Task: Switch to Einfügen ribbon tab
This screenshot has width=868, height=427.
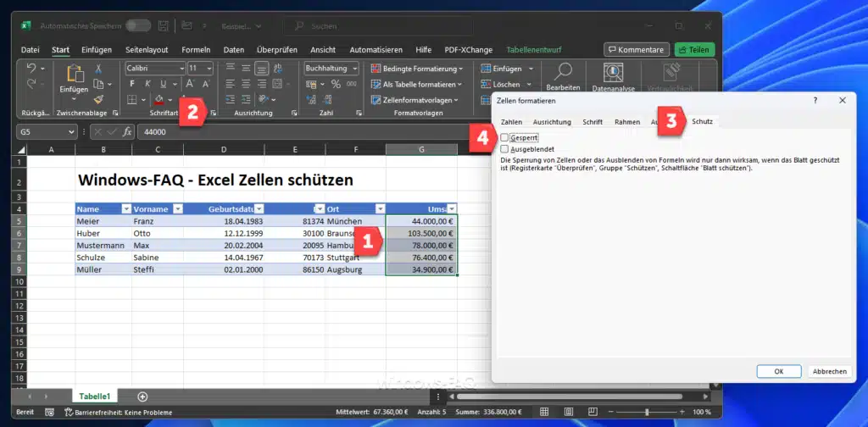Action: pos(97,50)
